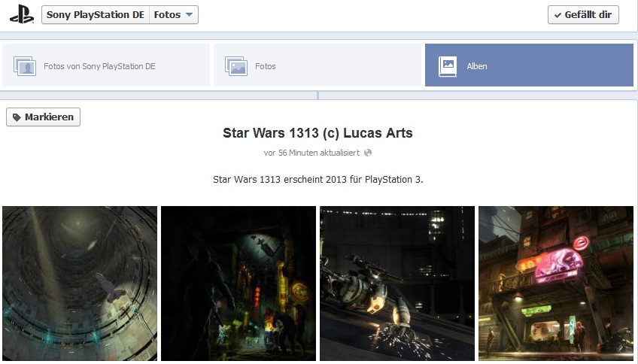Click the 'vor 56 Minuten aktualisiert' timestamp
The height and width of the screenshot is (364, 638).
tap(311, 153)
